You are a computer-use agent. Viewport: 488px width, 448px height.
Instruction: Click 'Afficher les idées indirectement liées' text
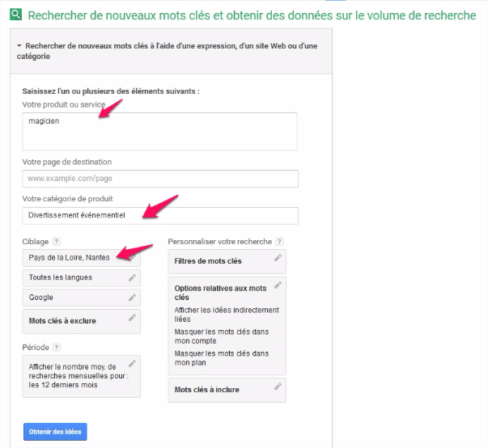tap(227, 315)
